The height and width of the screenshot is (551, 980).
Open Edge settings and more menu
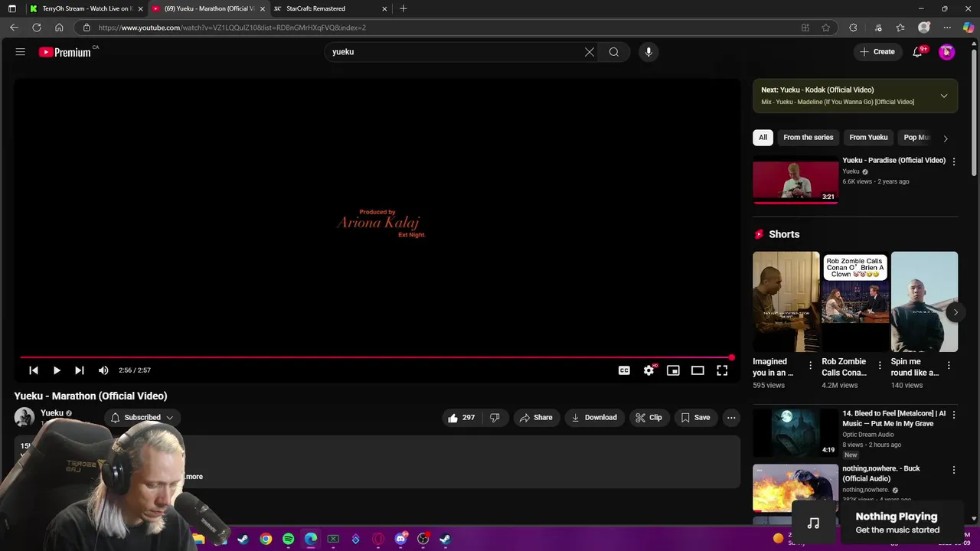pyautogui.click(x=947, y=28)
